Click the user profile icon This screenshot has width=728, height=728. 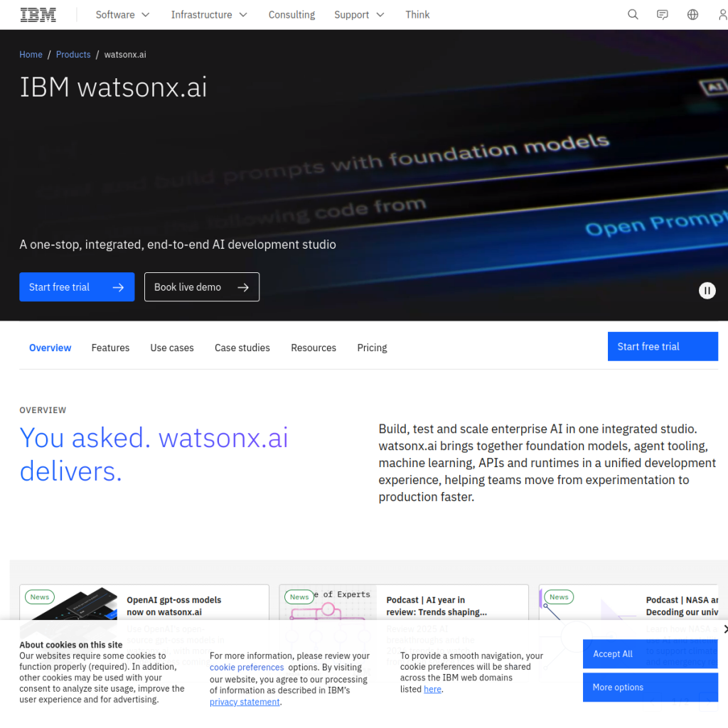(x=722, y=15)
